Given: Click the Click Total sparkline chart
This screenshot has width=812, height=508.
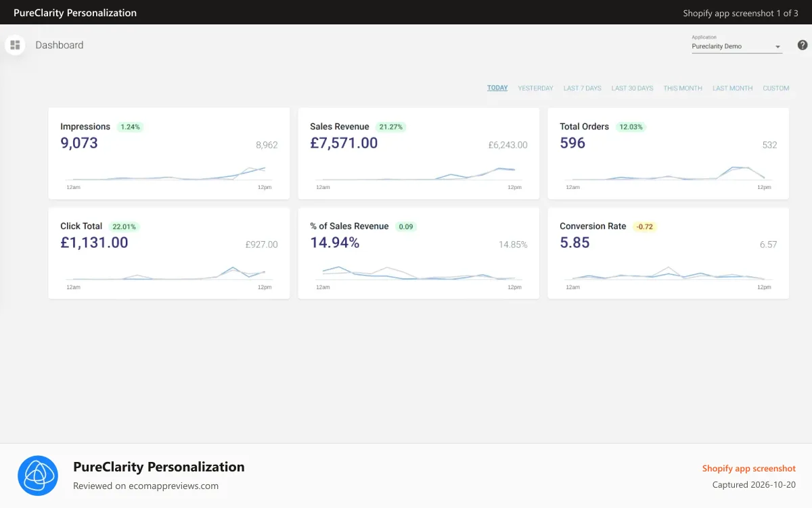Looking at the screenshot, I should (x=169, y=274).
